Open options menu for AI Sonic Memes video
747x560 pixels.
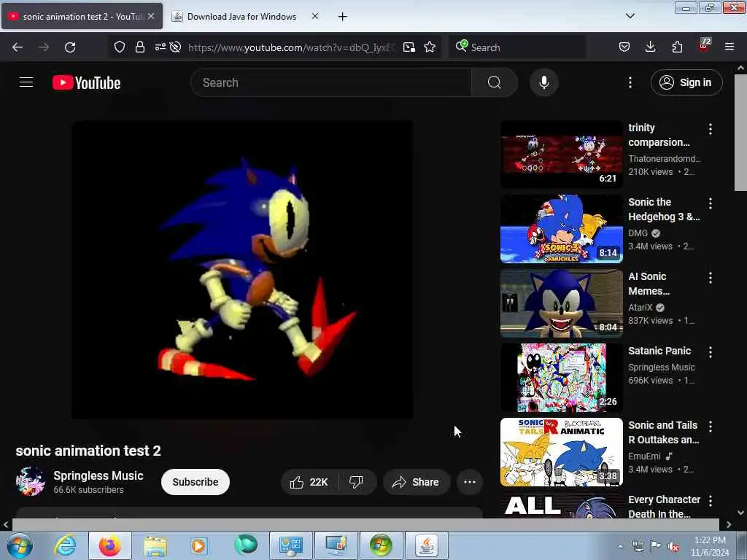(x=711, y=278)
